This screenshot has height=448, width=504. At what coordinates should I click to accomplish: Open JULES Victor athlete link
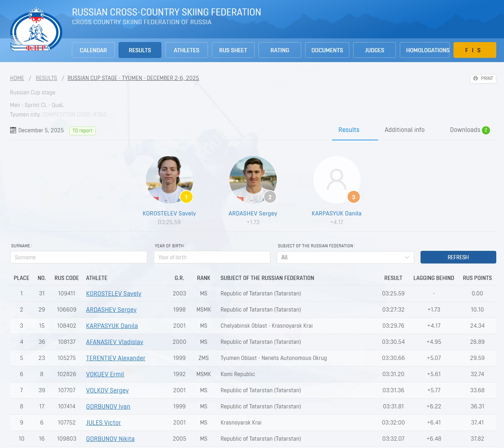click(103, 423)
